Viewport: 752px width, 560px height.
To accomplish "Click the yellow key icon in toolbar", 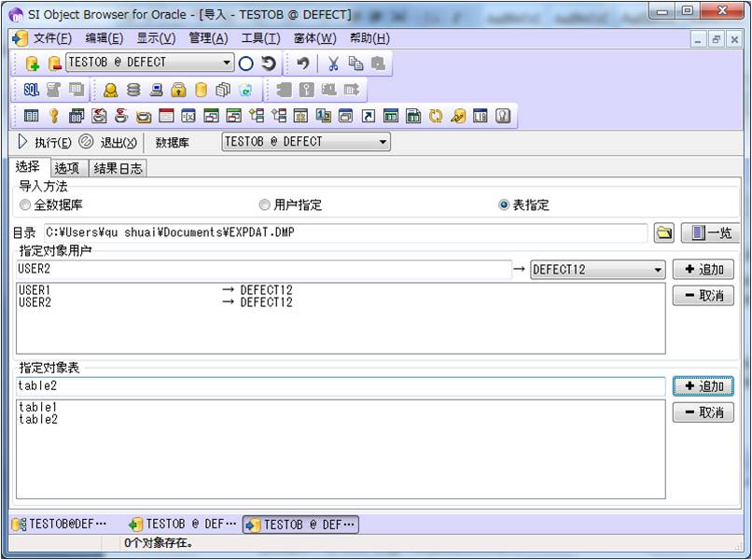I will point(54,116).
